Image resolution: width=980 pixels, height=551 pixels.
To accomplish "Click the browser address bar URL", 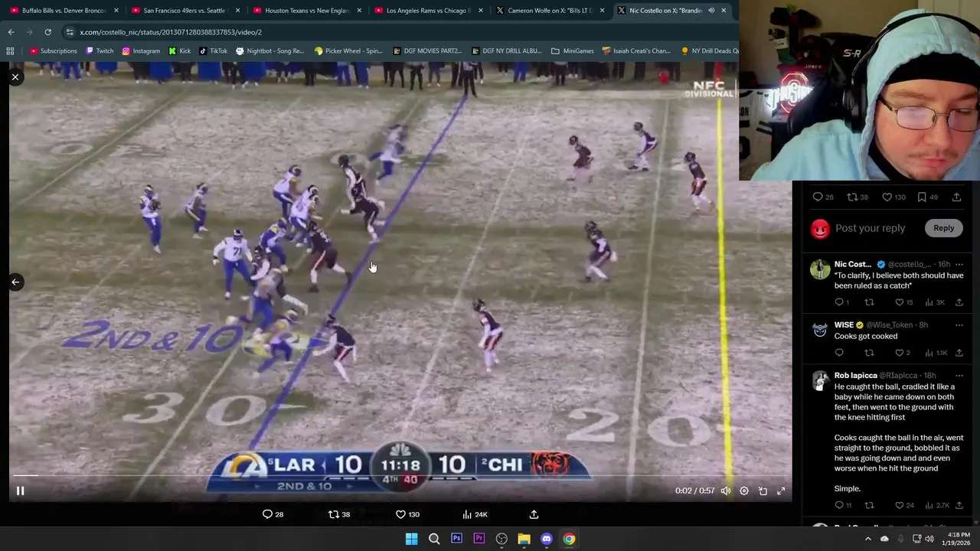I will (171, 32).
